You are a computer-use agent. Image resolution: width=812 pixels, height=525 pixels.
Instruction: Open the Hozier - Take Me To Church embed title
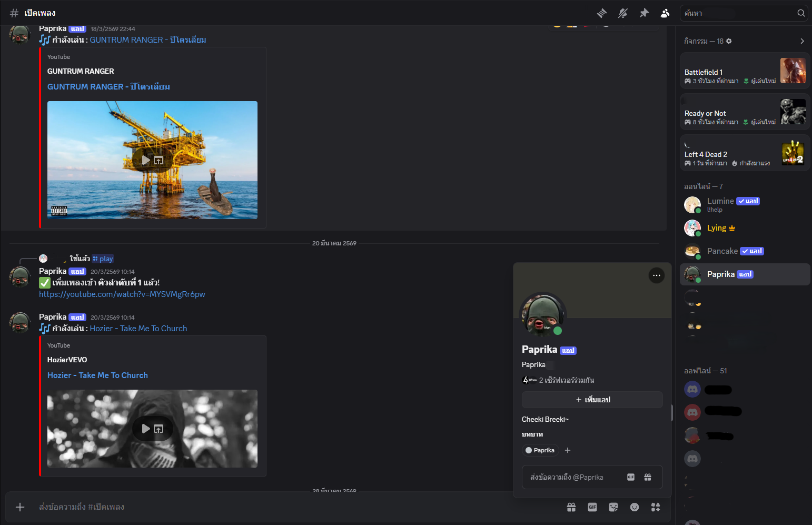[x=97, y=375]
